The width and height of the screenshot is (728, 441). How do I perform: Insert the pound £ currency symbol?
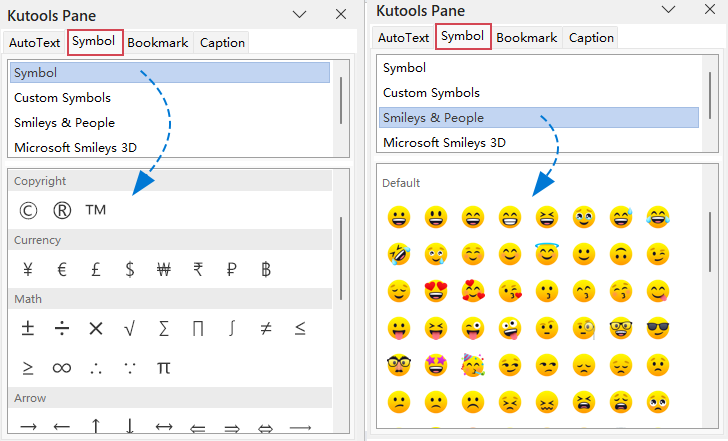pos(96,269)
